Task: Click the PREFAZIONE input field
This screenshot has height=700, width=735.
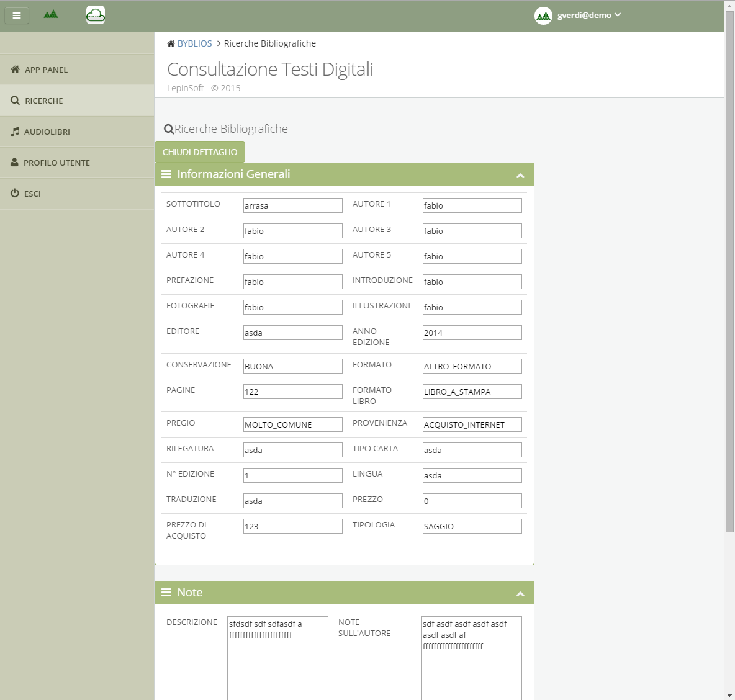Action: (293, 282)
